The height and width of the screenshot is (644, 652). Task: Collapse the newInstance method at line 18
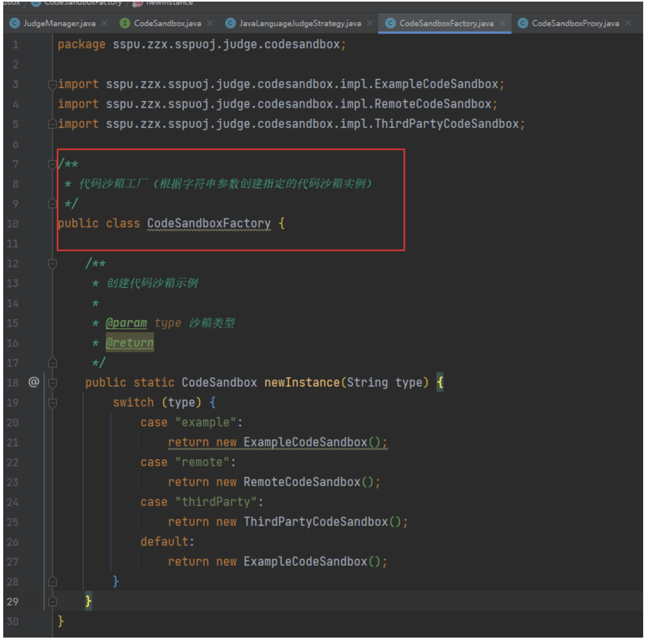(52, 383)
